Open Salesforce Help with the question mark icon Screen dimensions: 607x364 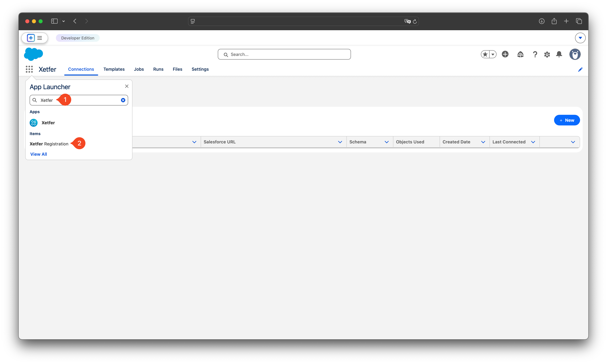pos(535,54)
